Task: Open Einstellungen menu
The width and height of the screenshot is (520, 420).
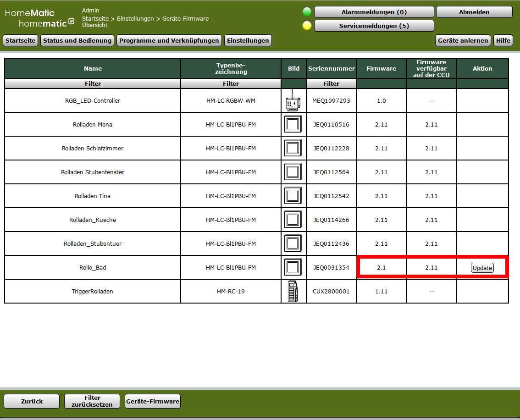Action: pos(248,40)
